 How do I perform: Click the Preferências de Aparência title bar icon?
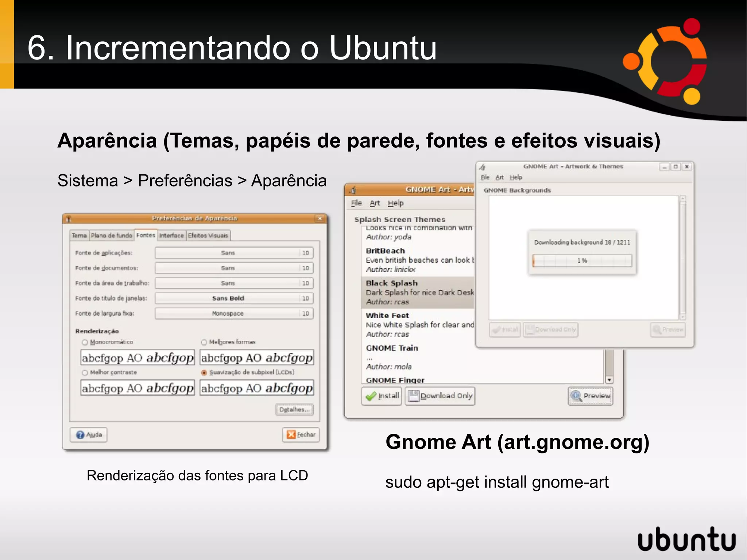(x=69, y=219)
